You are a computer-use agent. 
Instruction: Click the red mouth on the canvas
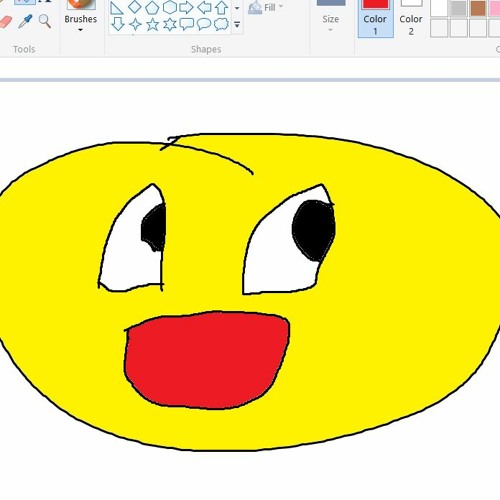pyautogui.click(x=207, y=360)
